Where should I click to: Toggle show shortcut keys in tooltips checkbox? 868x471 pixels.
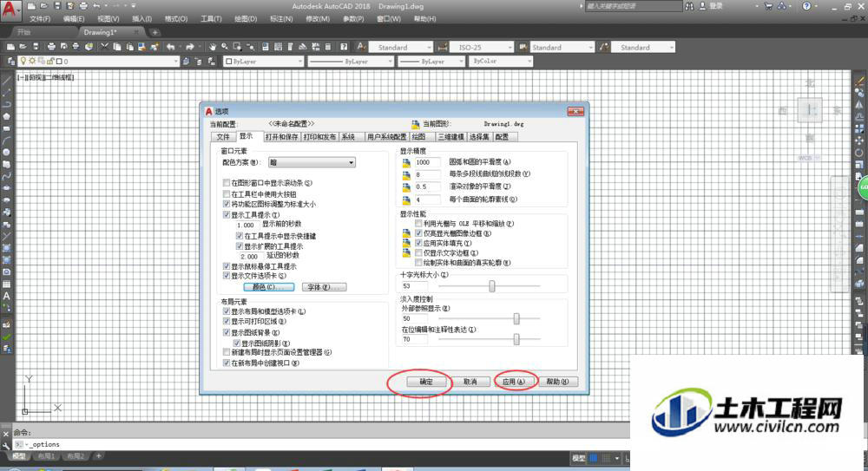(x=240, y=236)
